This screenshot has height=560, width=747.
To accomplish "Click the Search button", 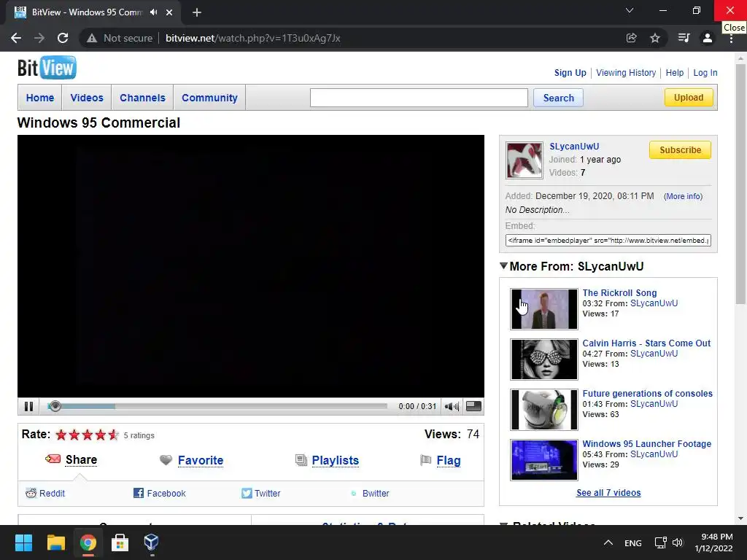I will coord(558,98).
